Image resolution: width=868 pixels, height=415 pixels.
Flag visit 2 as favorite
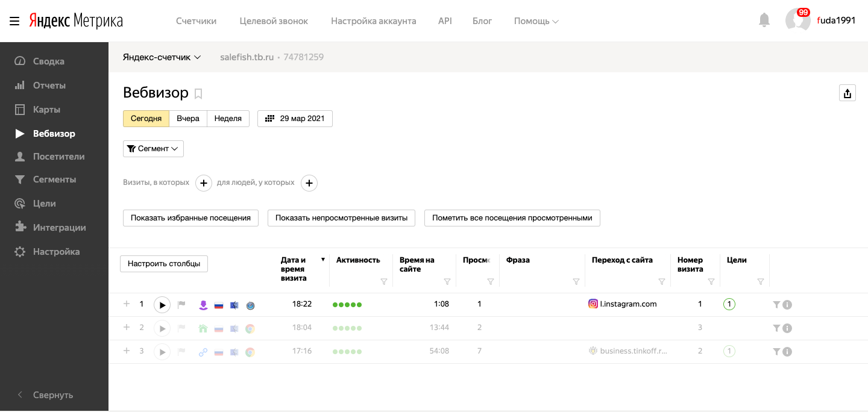[181, 328]
